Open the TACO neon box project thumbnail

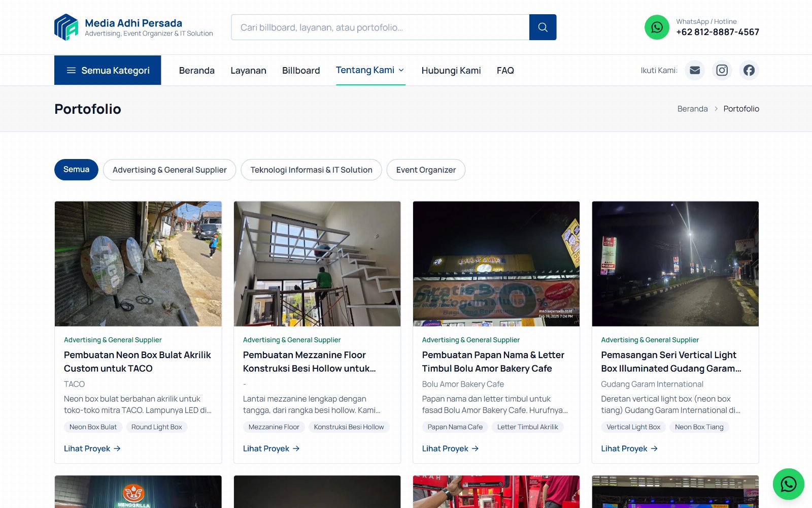point(138,264)
